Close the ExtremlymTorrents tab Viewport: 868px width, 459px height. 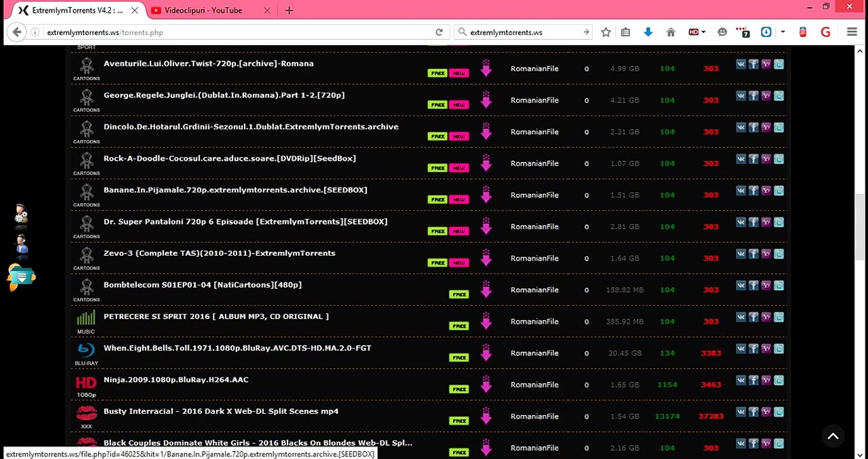coord(134,10)
